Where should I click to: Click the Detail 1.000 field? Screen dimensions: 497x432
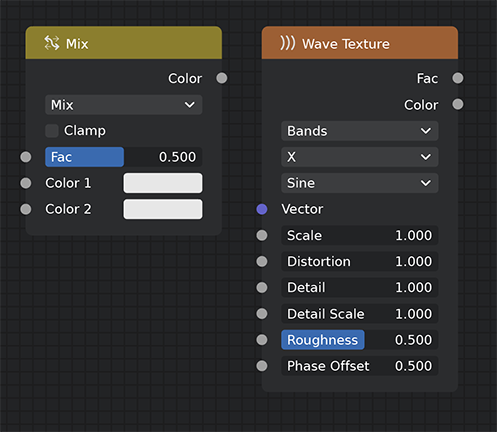[360, 287]
